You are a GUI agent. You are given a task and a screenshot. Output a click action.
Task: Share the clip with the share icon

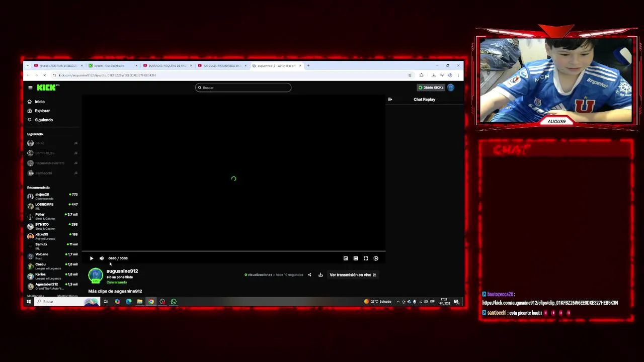[309, 275]
